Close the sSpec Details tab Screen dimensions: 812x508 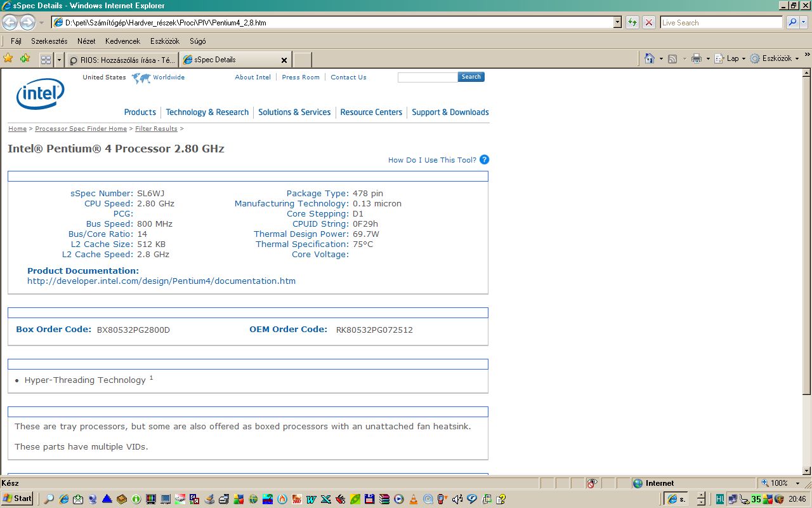pos(284,60)
